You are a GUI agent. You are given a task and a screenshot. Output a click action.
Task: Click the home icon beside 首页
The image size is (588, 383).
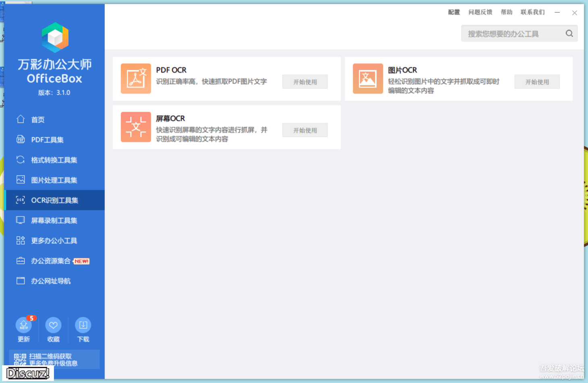click(21, 119)
